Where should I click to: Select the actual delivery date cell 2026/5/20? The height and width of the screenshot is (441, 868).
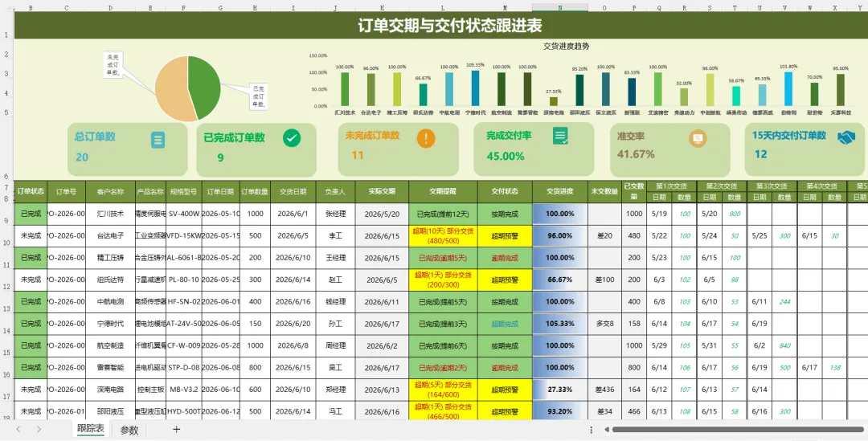tap(382, 214)
